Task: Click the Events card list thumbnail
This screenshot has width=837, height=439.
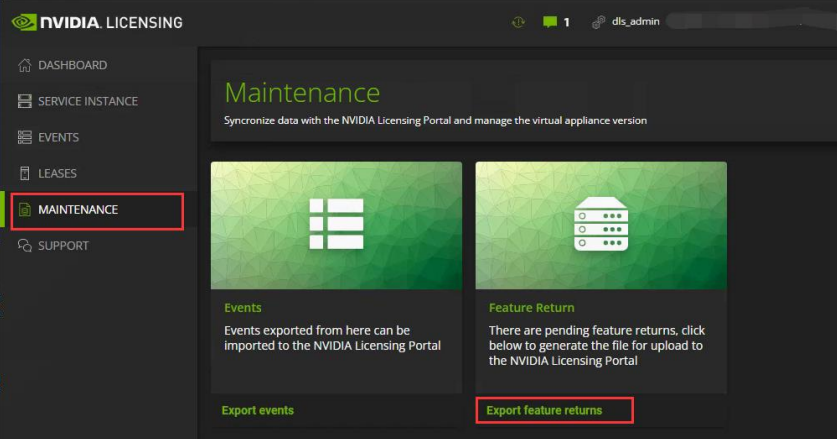Action: click(x=336, y=225)
